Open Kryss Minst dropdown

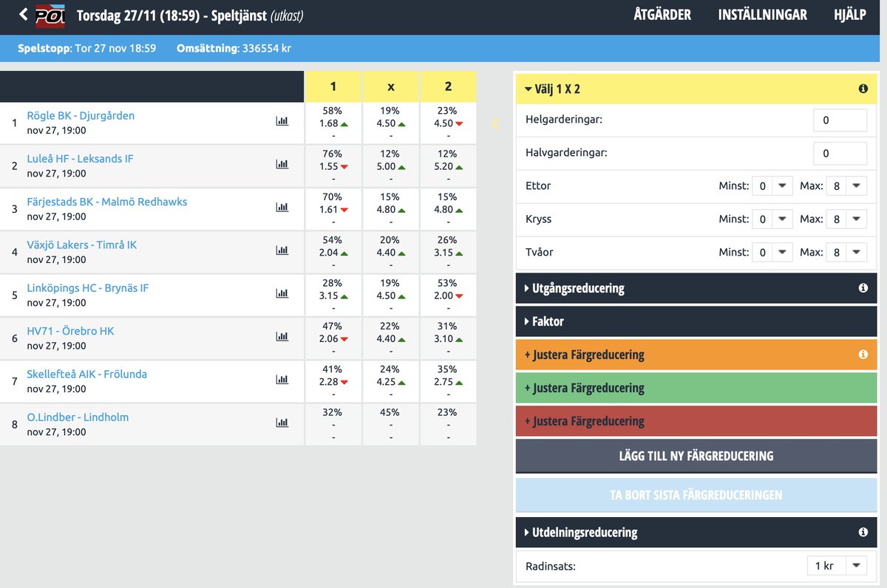pyautogui.click(x=773, y=219)
